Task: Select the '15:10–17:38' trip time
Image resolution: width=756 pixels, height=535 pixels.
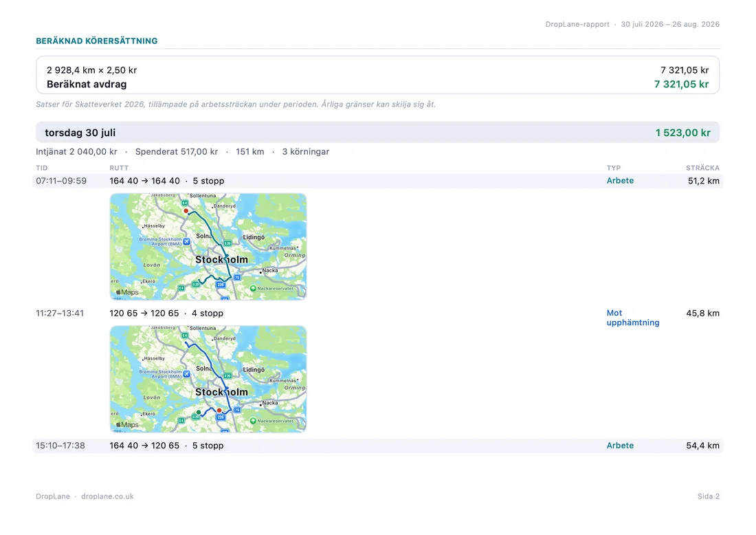Action: pyautogui.click(x=60, y=446)
